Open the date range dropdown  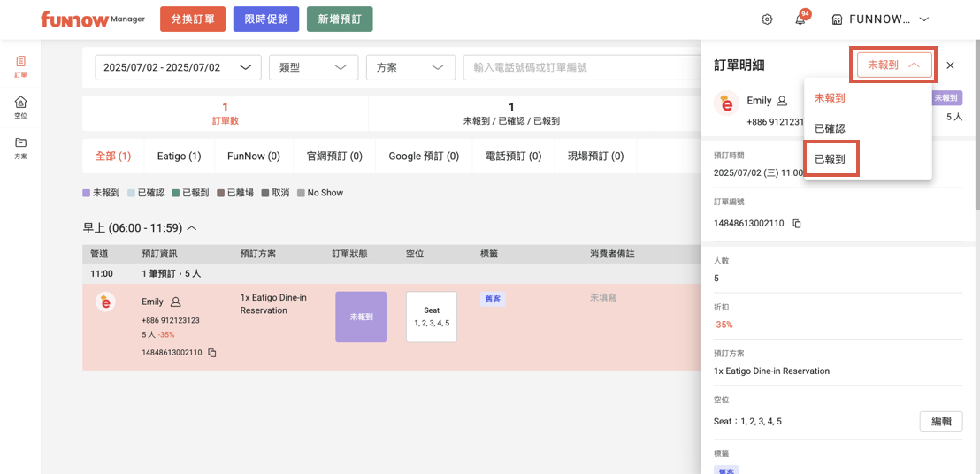coord(178,67)
